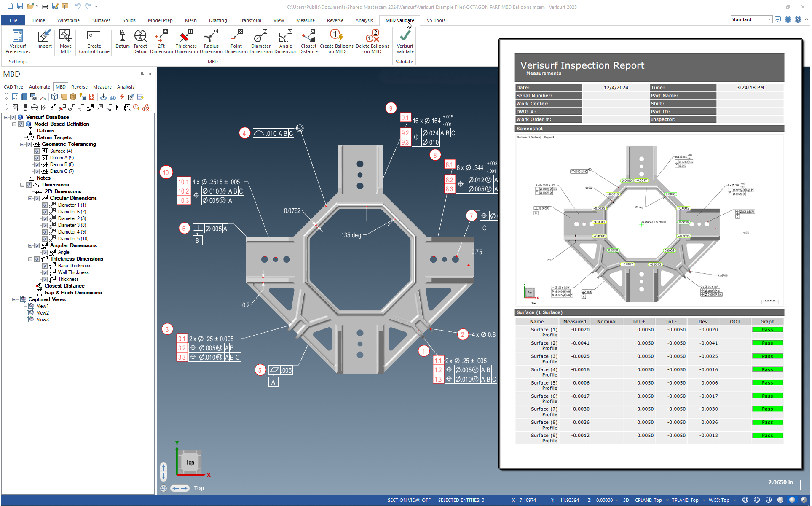
Task: Click the inspection report screenshot thumbnail
Action: point(649,220)
